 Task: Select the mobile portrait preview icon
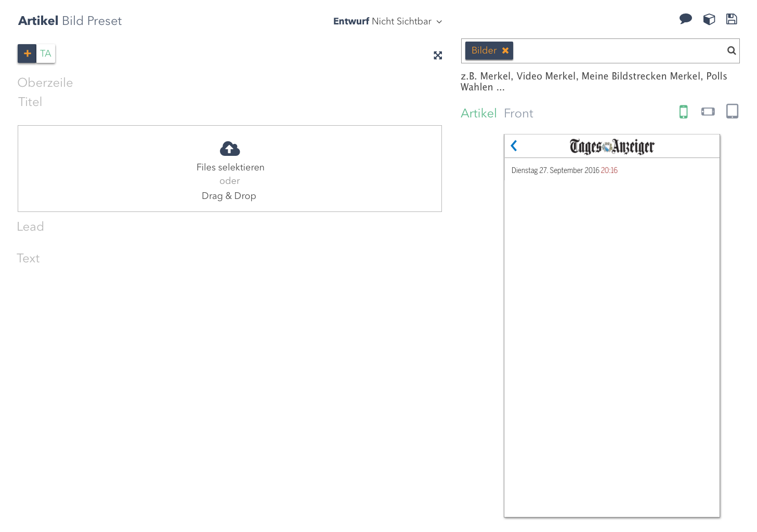(684, 112)
